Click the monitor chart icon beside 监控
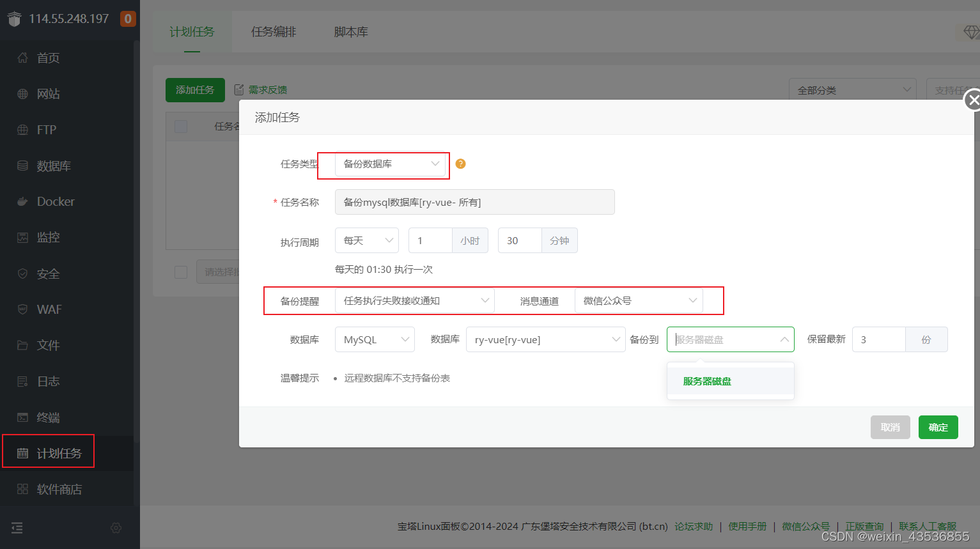980x549 pixels. click(x=22, y=238)
